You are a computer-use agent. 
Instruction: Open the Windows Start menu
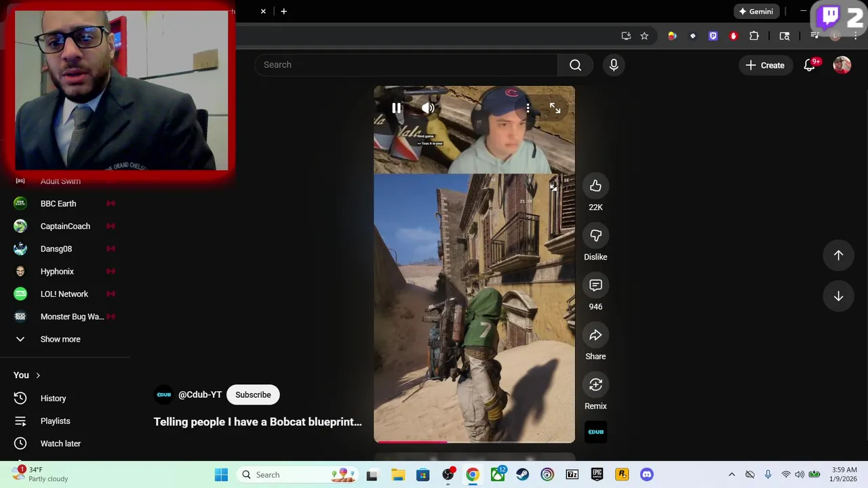221,474
